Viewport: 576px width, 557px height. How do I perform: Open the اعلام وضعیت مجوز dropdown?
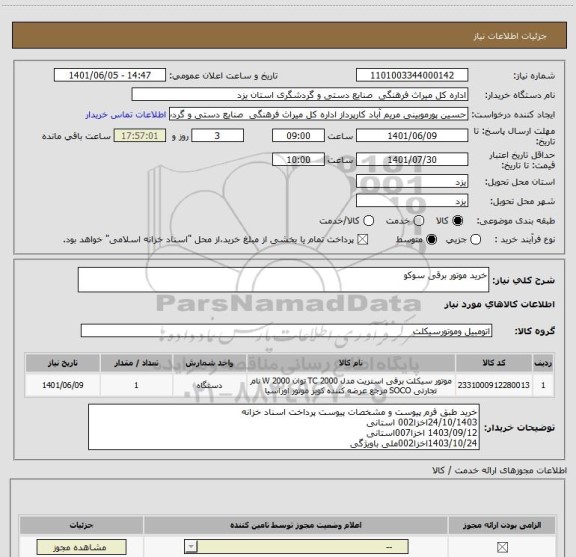(x=296, y=547)
